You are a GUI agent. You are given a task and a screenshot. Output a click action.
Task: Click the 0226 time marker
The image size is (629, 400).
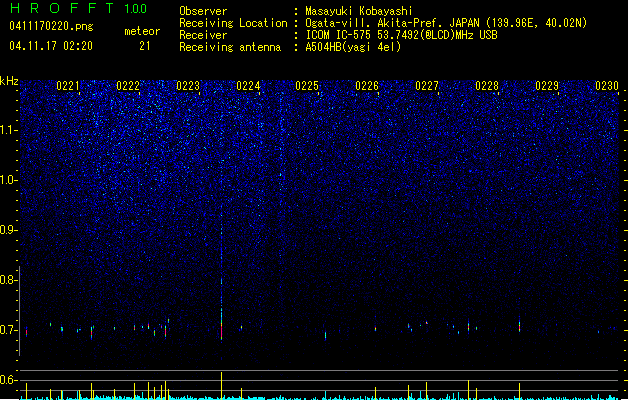[367, 86]
